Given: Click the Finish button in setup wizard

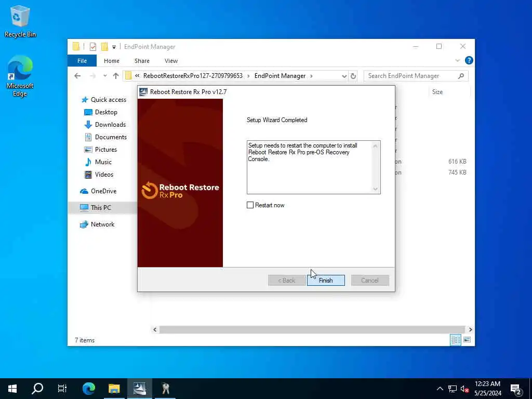Looking at the screenshot, I should [326, 280].
